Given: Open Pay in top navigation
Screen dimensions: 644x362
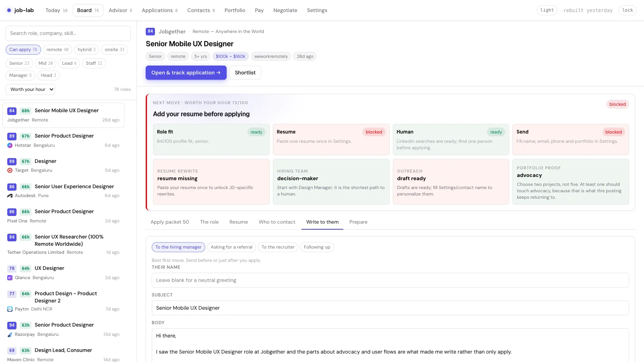Looking at the screenshot, I should pyautogui.click(x=259, y=10).
